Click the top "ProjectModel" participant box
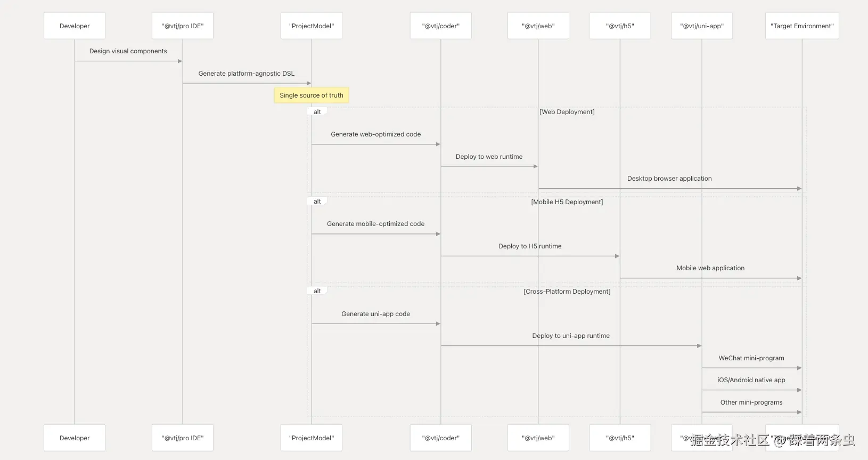 312,26
